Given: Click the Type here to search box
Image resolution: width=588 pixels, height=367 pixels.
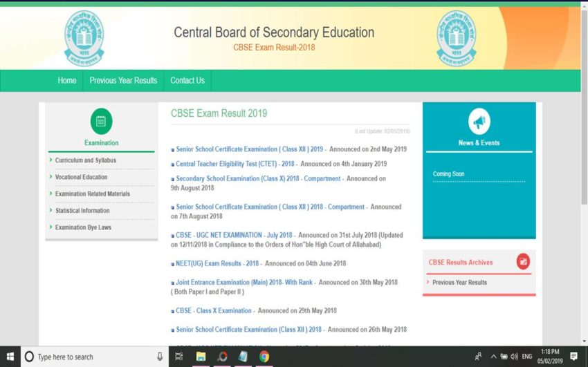Looking at the screenshot, I should (x=95, y=357).
